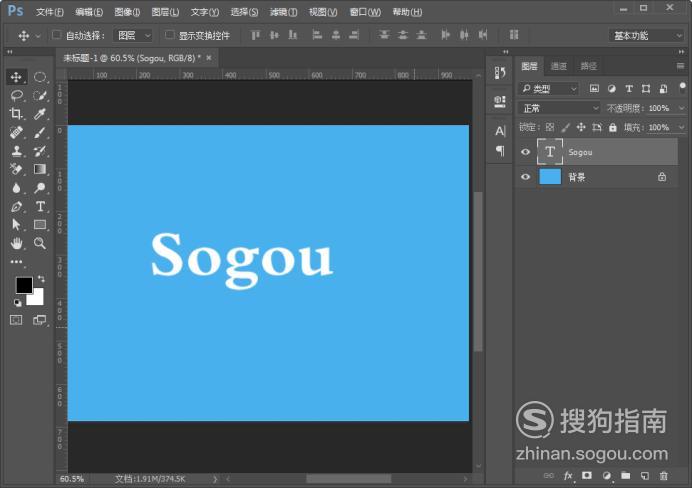Toggle lock image pixels brush icon

(x=565, y=128)
